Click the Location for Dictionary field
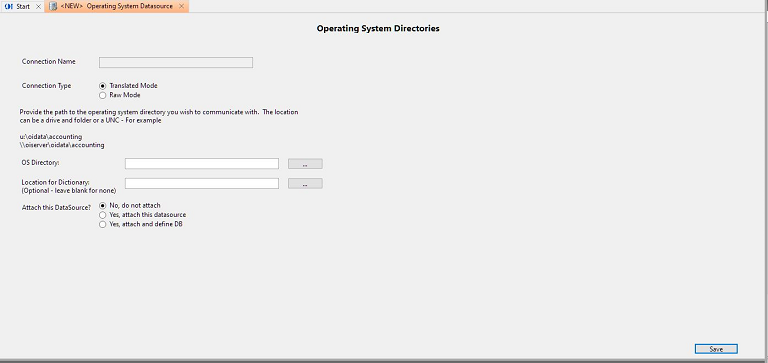This screenshot has height=363, width=768. point(202,184)
